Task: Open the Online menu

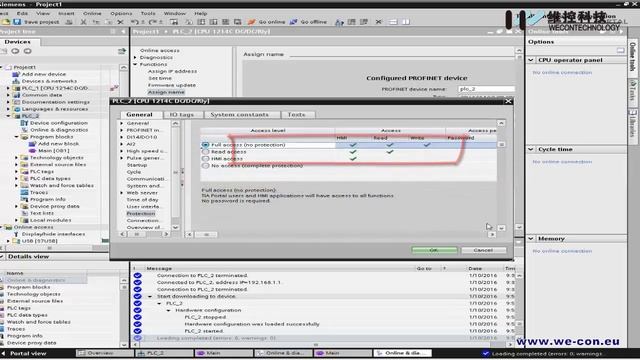Action: click(x=92, y=13)
